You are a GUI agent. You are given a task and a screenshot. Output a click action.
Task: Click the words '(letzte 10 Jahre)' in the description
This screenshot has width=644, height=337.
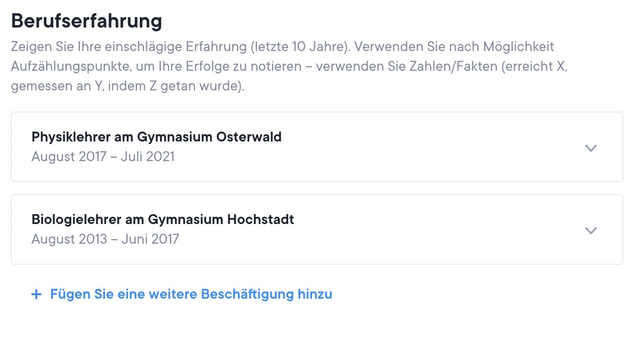pyautogui.click(x=299, y=47)
